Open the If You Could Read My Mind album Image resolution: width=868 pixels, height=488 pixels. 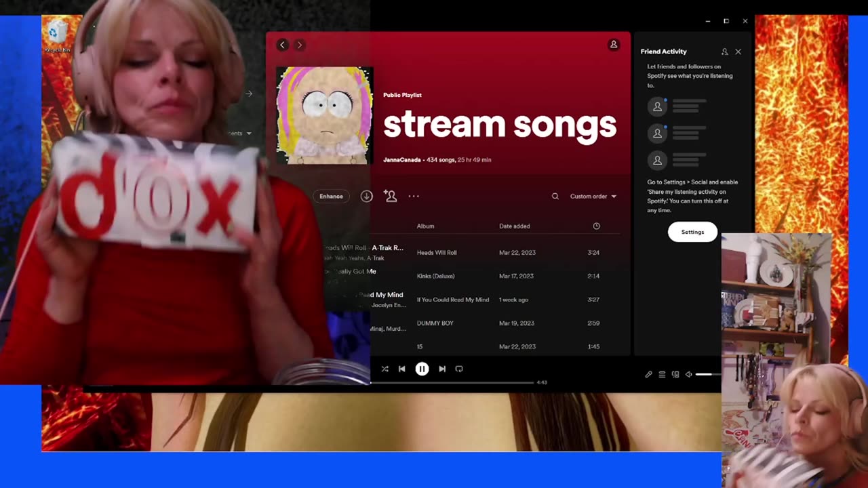point(453,300)
